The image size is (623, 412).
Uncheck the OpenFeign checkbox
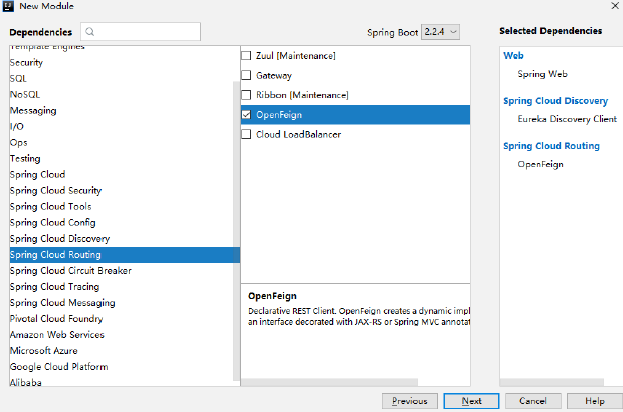(247, 115)
